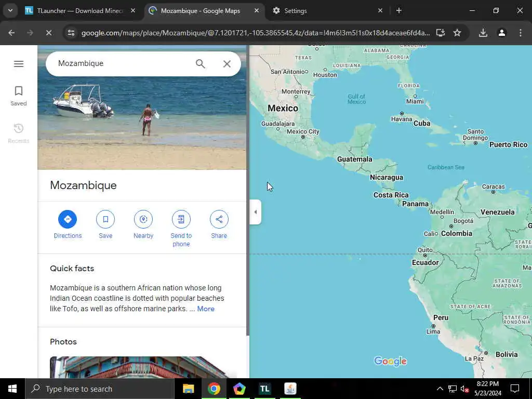Get Directions to Mozambique
The height and width of the screenshot is (399, 532).
tap(68, 224)
